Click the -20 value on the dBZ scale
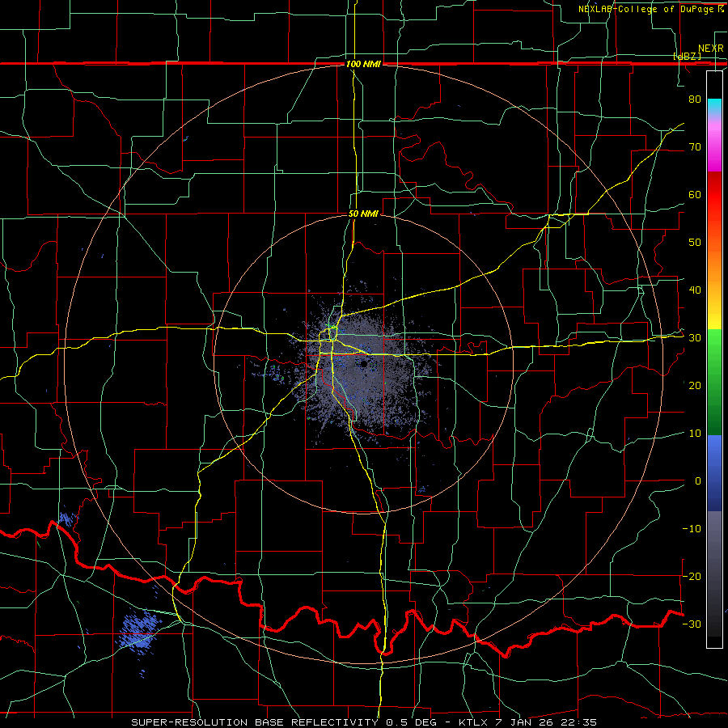Screen dimensions: 728x728 point(692,576)
